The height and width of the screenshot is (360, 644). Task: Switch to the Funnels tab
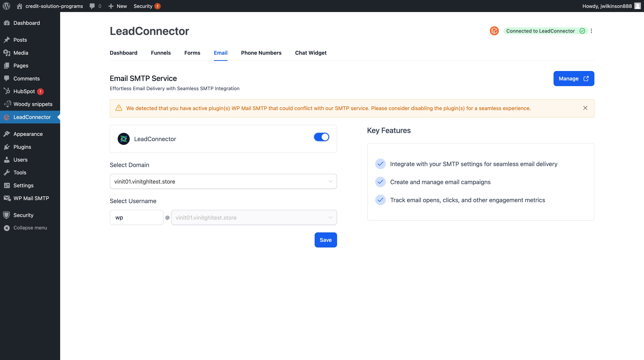[161, 53]
